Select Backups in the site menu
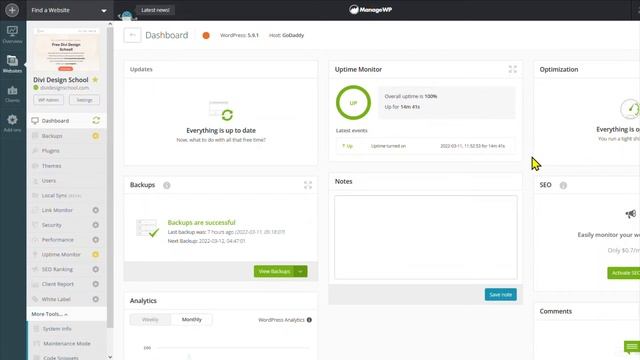 coord(52,136)
